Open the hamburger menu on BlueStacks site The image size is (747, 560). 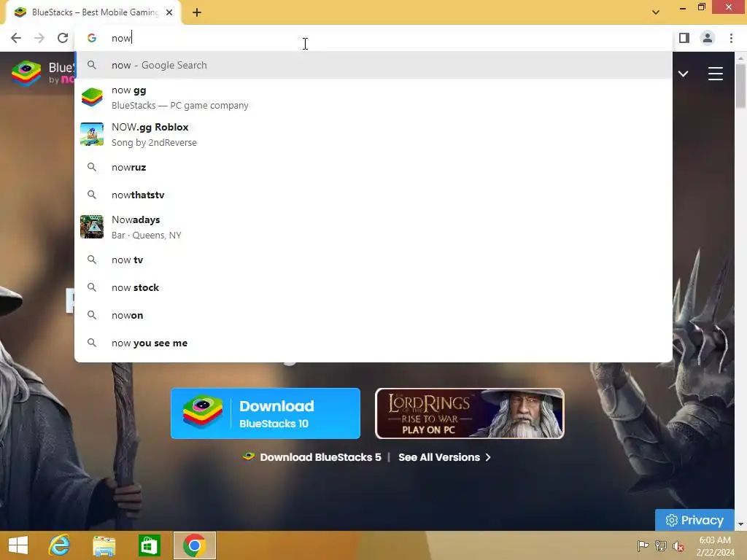point(715,74)
